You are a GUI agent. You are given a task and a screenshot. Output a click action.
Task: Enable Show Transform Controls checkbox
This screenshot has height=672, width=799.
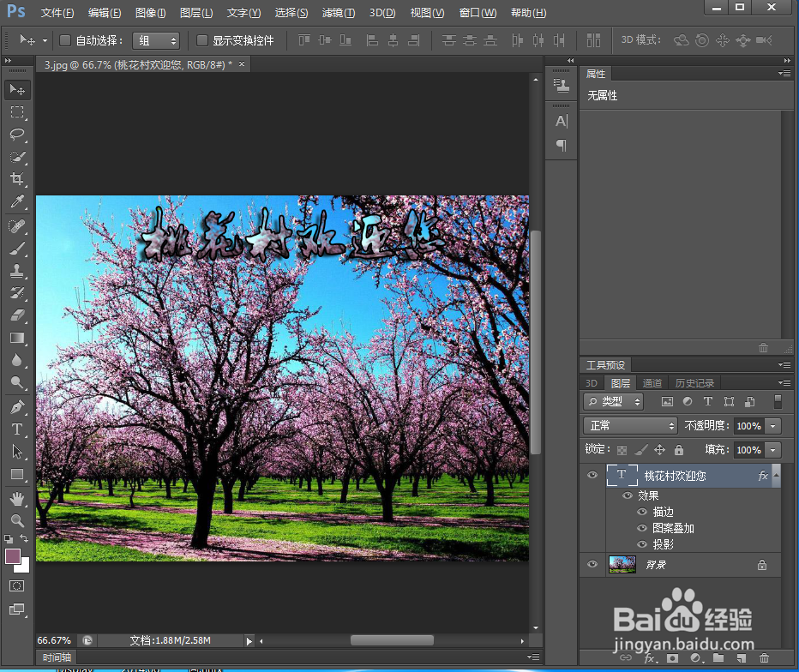click(202, 40)
